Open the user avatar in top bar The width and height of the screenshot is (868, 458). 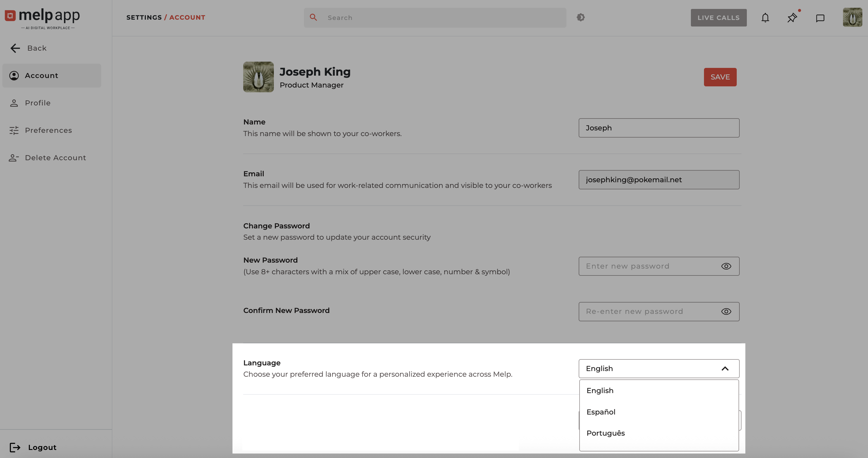pyautogui.click(x=852, y=18)
